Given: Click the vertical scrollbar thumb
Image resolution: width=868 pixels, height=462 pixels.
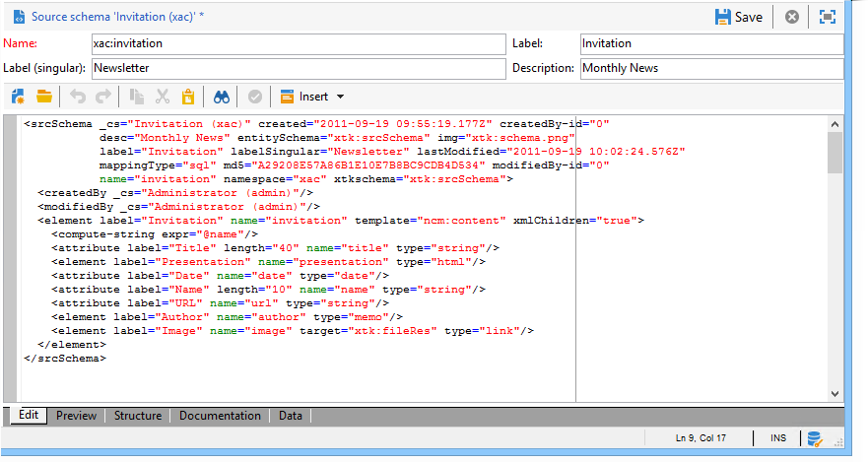Looking at the screenshot, I should pyautogui.click(x=835, y=153).
